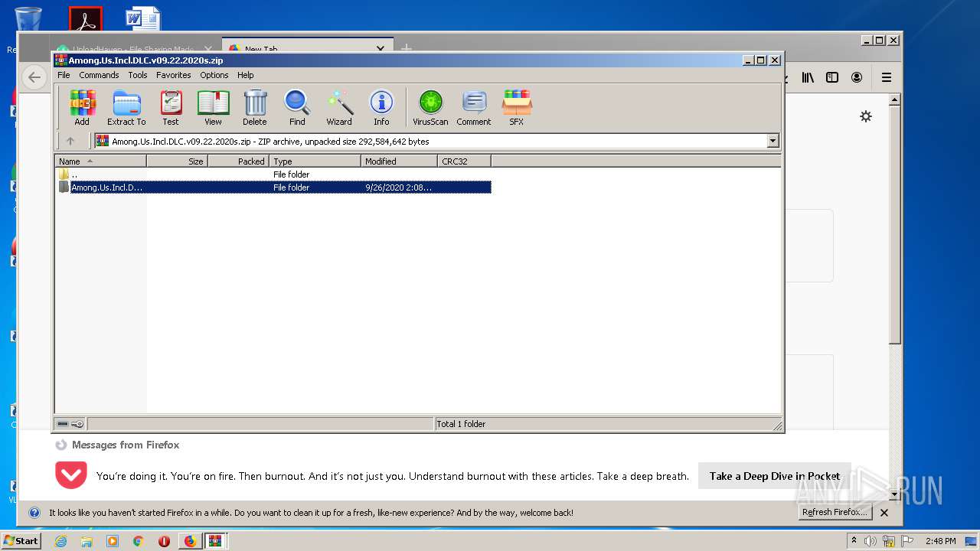Open the Tools menu
This screenshot has height=551, width=980.
pos(138,75)
